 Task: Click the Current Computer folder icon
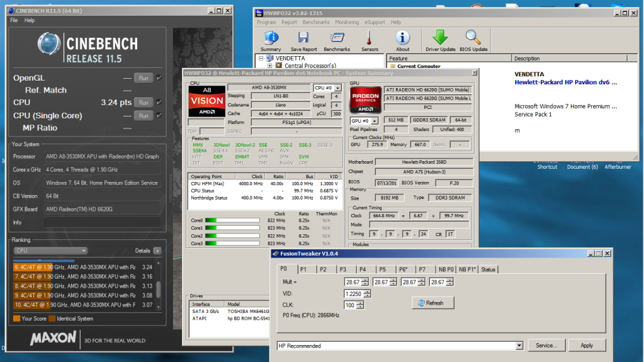point(393,66)
